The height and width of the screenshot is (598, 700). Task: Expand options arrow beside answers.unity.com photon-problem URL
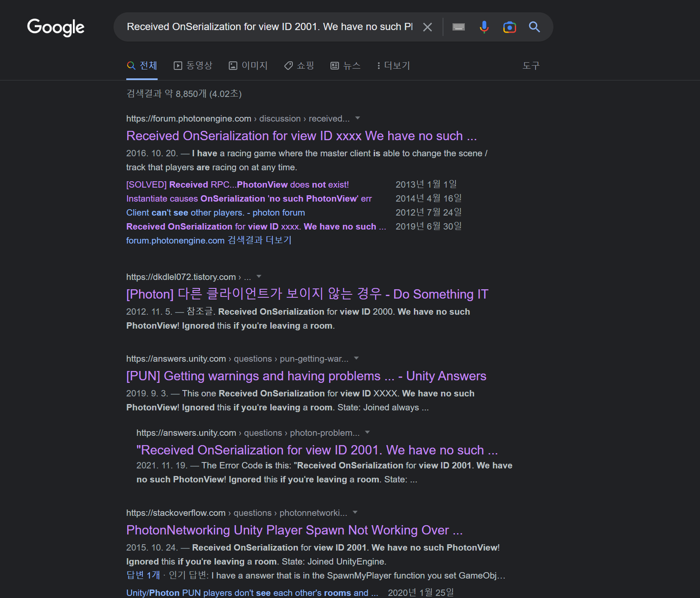(x=367, y=432)
